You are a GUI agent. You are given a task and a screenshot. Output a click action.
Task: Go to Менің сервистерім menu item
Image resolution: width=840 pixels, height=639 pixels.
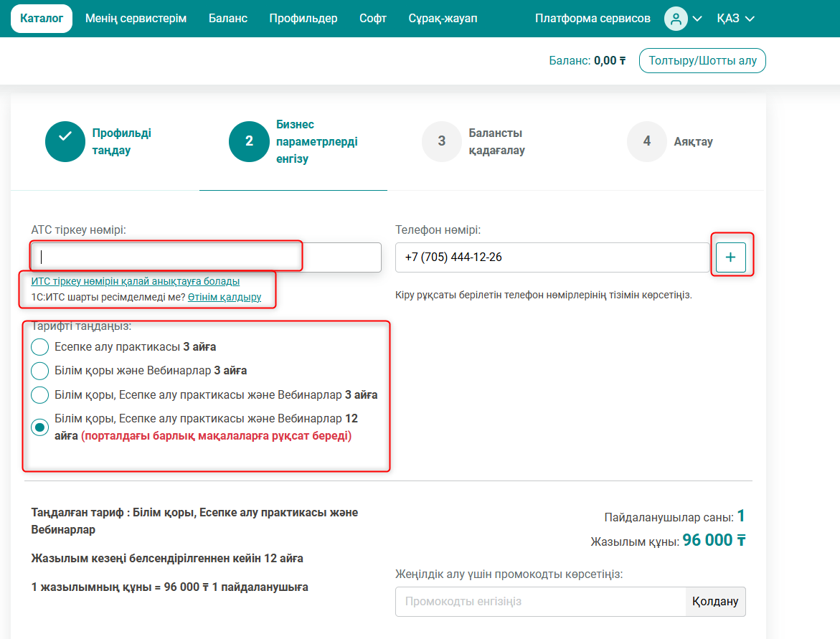[136, 19]
